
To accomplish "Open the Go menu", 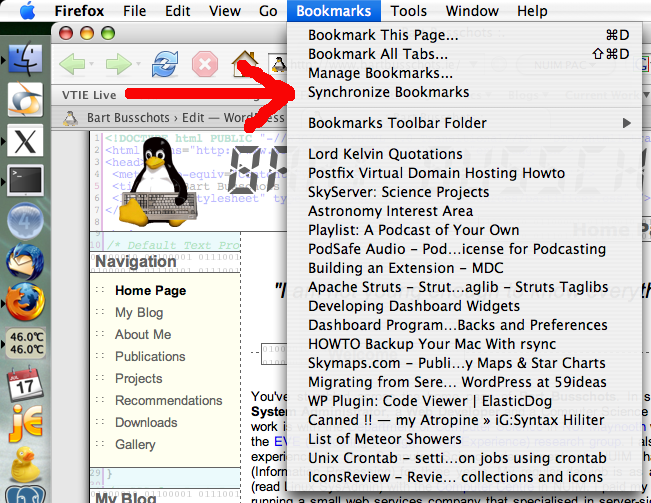I will tap(268, 11).
